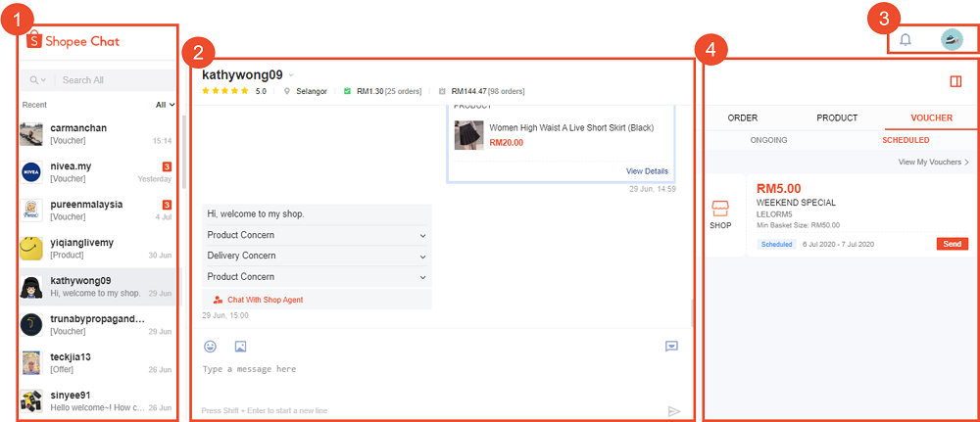This screenshot has height=422, width=980.
Task: Expand the Delivery Concern option
Action: click(422, 256)
